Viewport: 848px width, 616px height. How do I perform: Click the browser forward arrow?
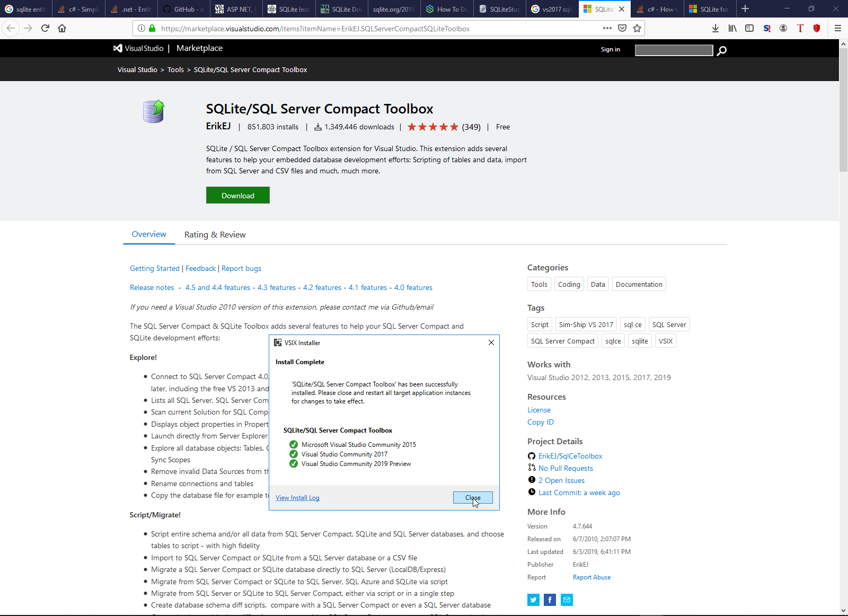29,28
